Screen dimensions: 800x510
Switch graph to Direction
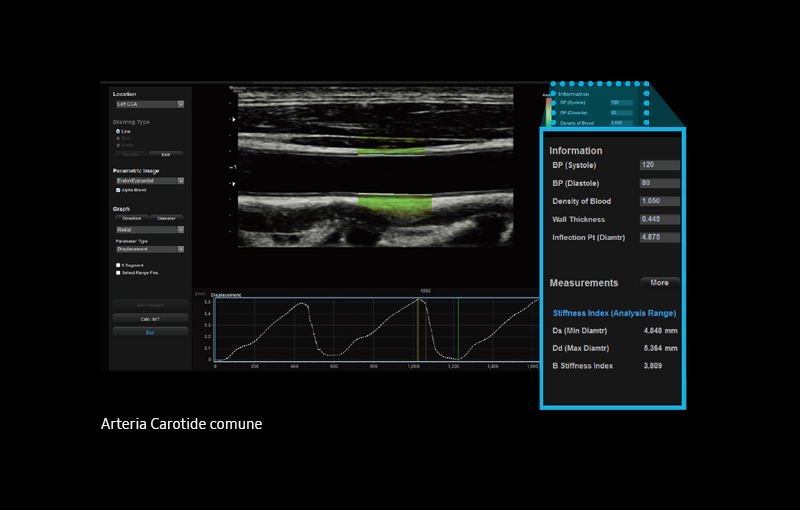point(132,218)
